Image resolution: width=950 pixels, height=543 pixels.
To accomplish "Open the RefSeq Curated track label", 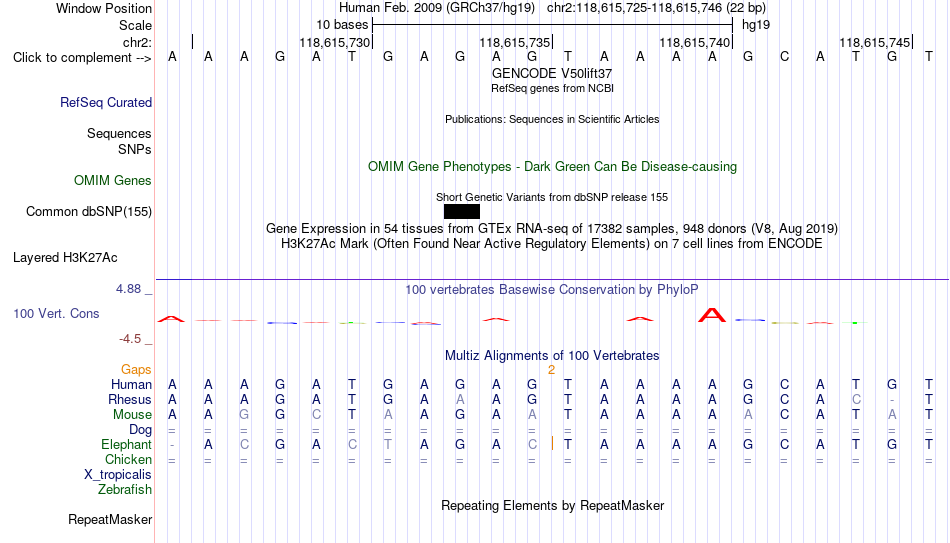I will click(x=106, y=102).
